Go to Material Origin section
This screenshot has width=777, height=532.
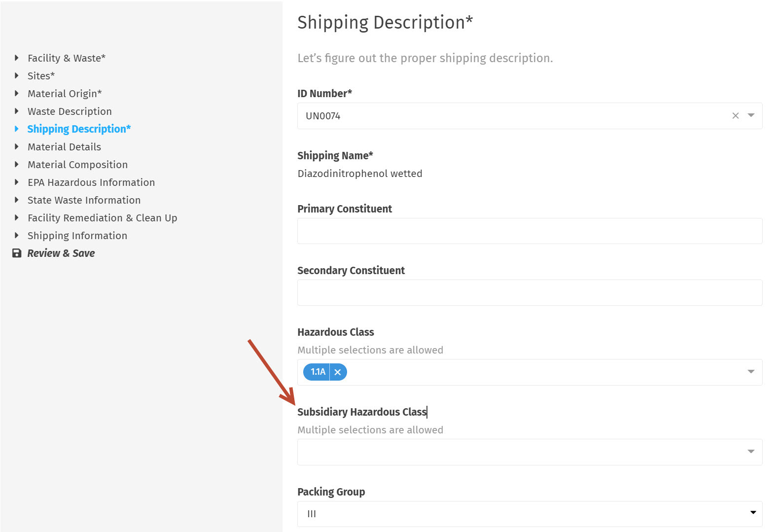click(65, 94)
